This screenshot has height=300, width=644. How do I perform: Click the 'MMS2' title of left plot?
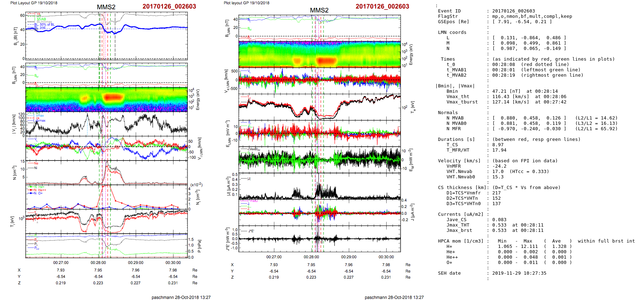tap(106, 7)
